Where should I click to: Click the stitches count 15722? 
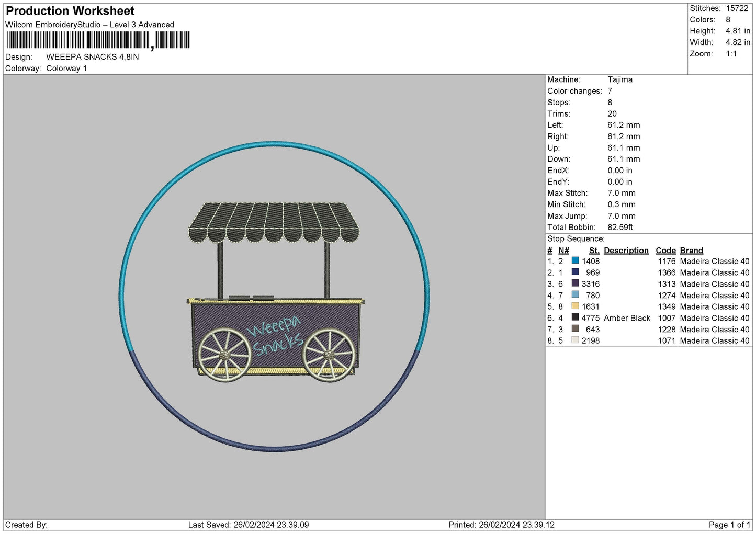point(737,8)
